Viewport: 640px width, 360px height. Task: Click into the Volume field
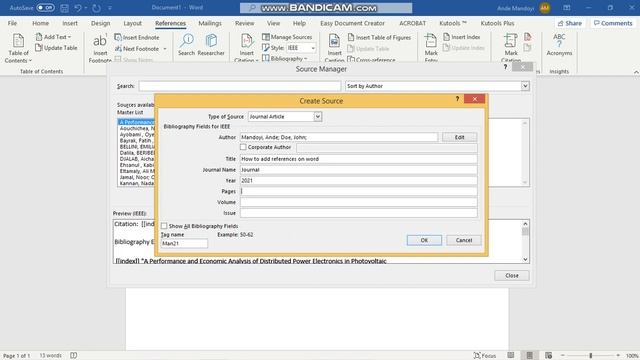(358, 202)
